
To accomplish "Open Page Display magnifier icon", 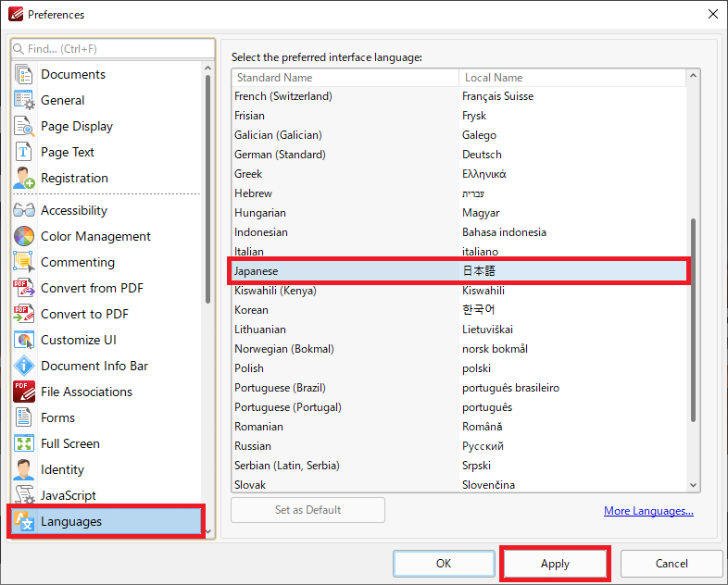I will [x=24, y=126].
